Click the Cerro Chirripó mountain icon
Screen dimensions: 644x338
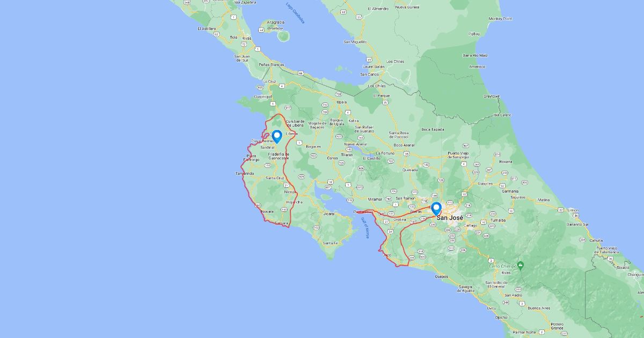click(520, 265)
